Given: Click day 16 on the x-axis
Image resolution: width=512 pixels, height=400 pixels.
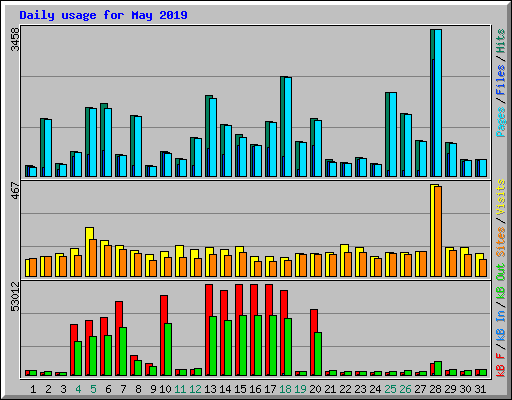Looking at the screenshot, I should [x=255, y=389].
